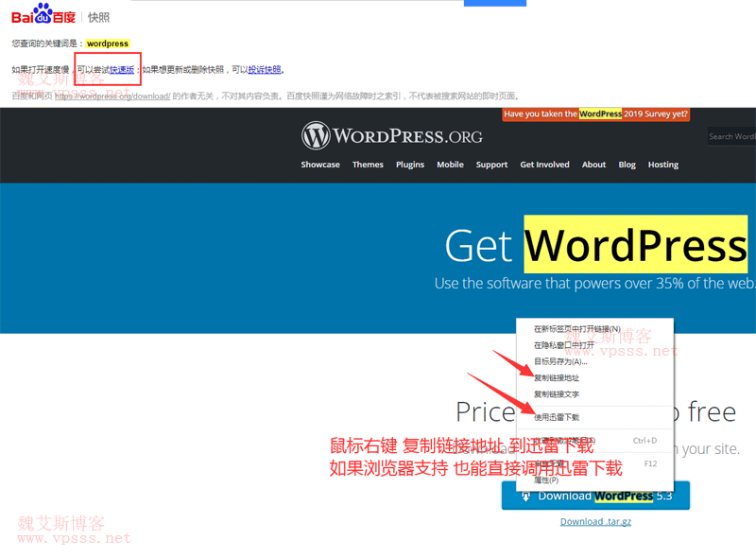Choose 在新标签页中打开链接 in context menu
Screen dimensions: 756x558
tap(576, 329)
